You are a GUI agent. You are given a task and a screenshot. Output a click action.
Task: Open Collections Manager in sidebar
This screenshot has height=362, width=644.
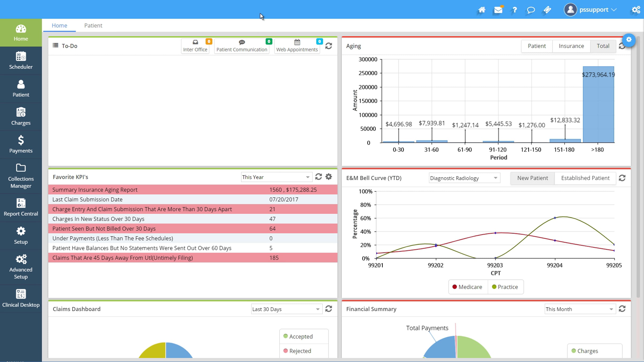click(x=21, y=176)
